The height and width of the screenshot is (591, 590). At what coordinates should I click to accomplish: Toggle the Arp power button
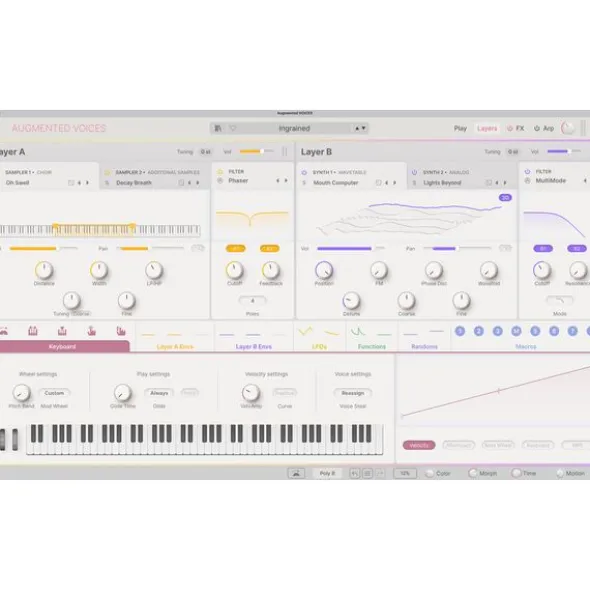click(x=537, y=129)
